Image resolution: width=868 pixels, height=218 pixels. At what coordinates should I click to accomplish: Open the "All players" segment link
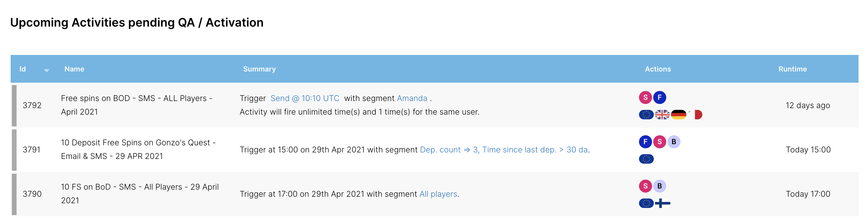[438, 194]
